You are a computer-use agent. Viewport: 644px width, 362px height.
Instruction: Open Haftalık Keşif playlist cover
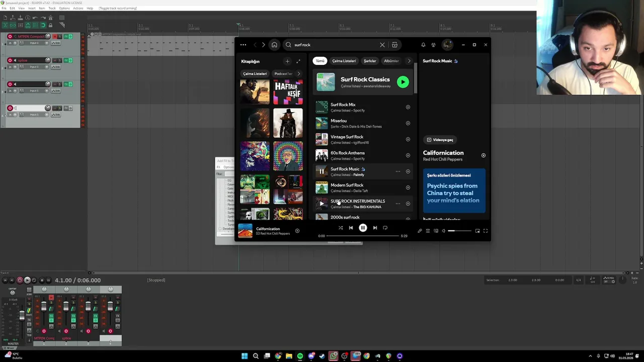pyautogui.click(x=288, y=92)
